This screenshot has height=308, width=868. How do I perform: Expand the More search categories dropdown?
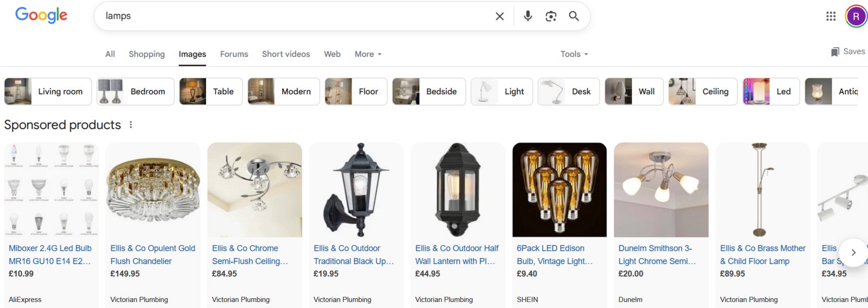click(x=368, y=54)
